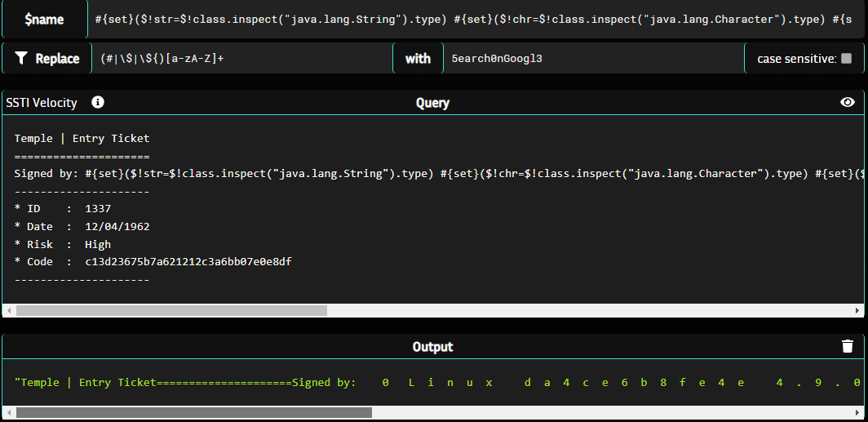Select the SSTI Velocity title
The width and height of the screenshot is (868, 422).
click(x=42, y=102)
